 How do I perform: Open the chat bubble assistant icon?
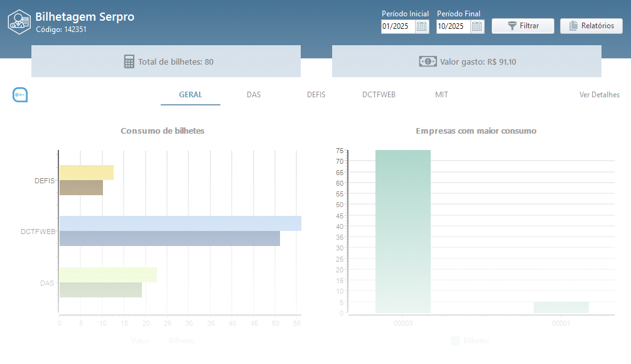click(20, 95)
